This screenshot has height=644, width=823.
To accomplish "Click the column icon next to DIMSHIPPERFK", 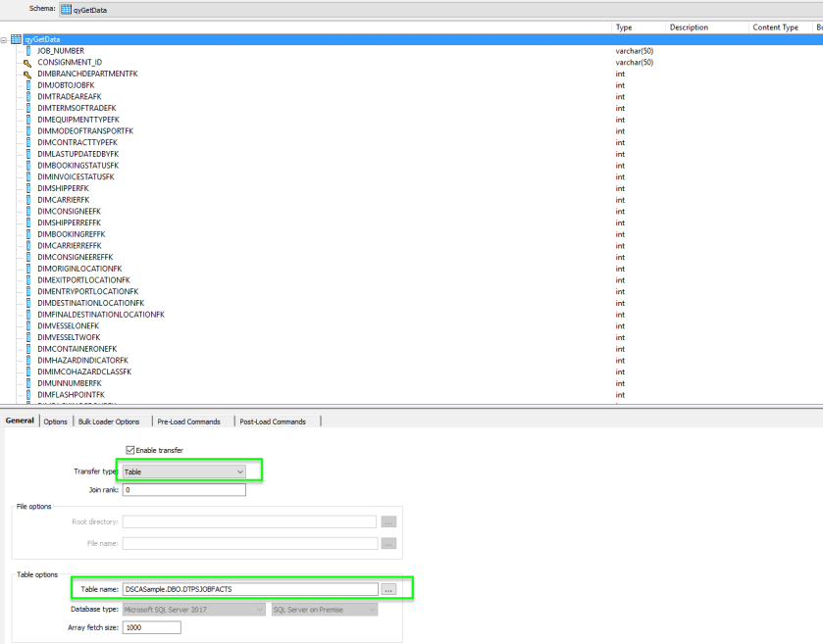I will coord(27,188).
